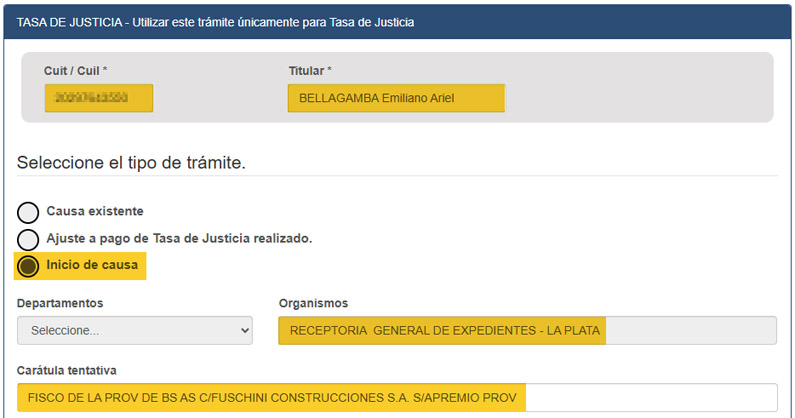Click the 'Inicio de causa' label text
The height and width of the screenshot is (418, 795).
(92, 265)
